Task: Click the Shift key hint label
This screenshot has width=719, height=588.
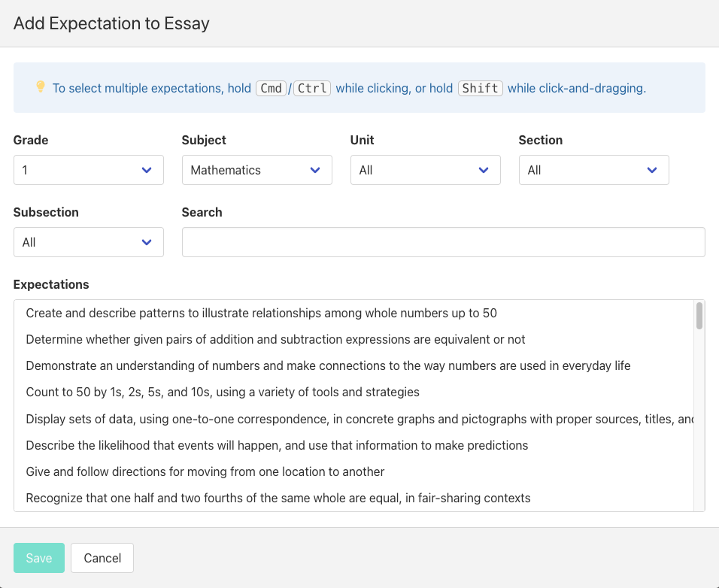Action: click(481, 88)
